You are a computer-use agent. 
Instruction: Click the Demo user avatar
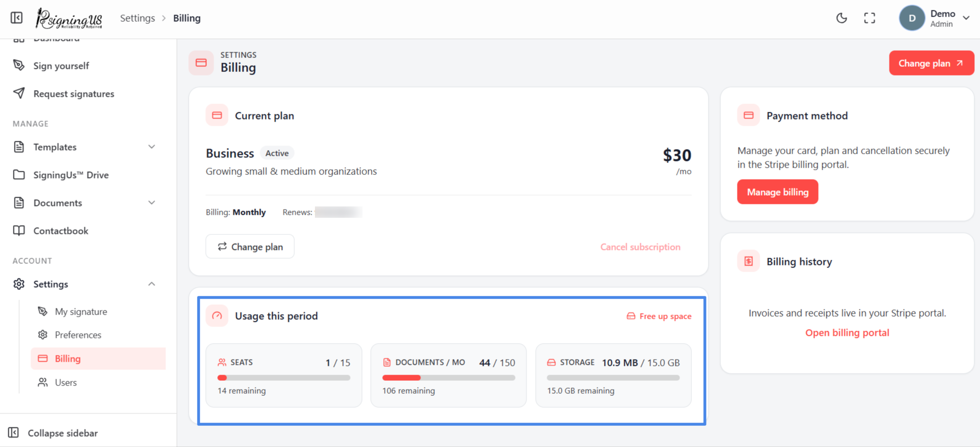click(912, 18)
